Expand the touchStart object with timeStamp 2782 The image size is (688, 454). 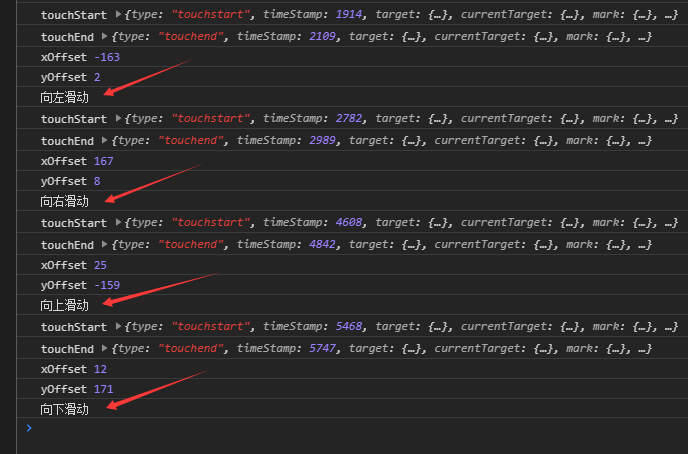click(118, 118)
